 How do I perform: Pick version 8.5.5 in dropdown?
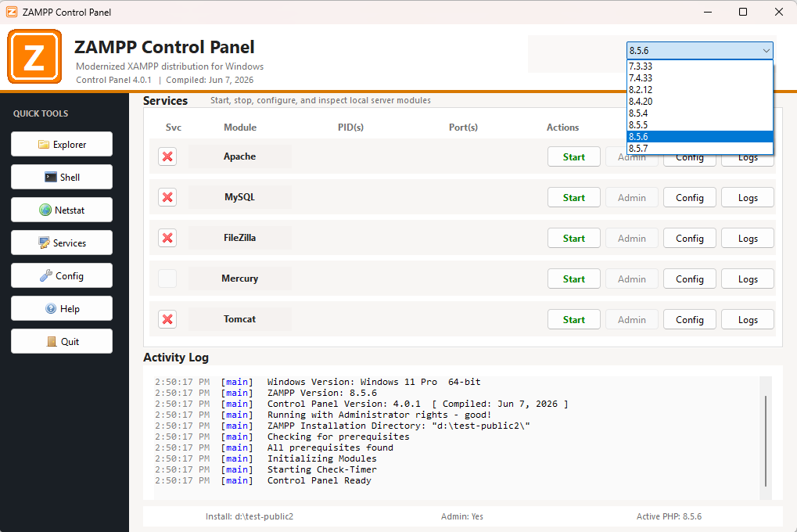700,124
